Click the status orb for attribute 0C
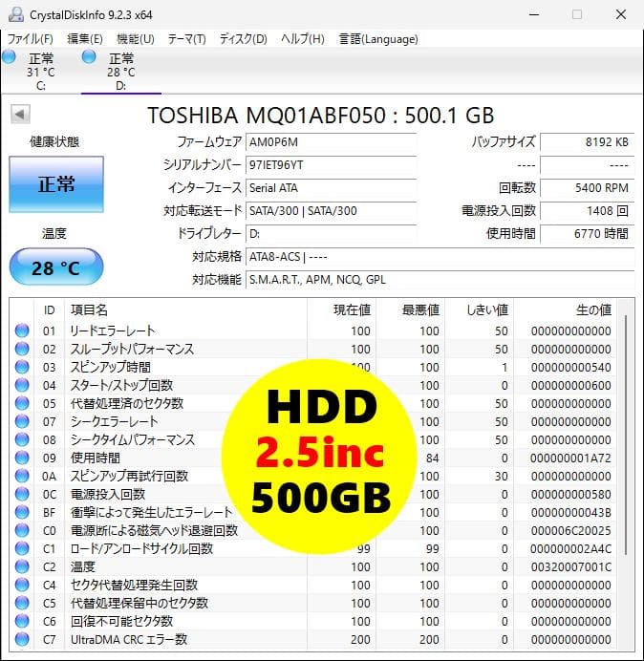644x661 pixels. pos(22,494)
